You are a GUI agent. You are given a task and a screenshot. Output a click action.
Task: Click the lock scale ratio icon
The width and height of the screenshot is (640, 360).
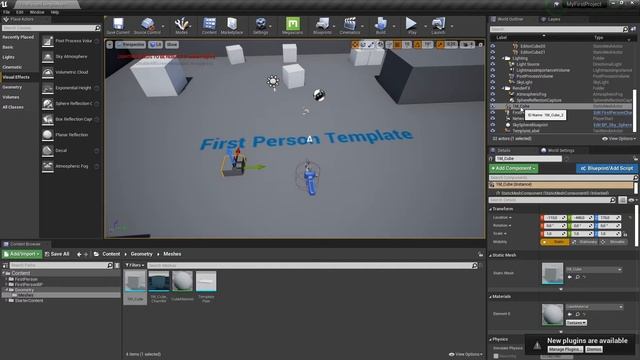625,234
